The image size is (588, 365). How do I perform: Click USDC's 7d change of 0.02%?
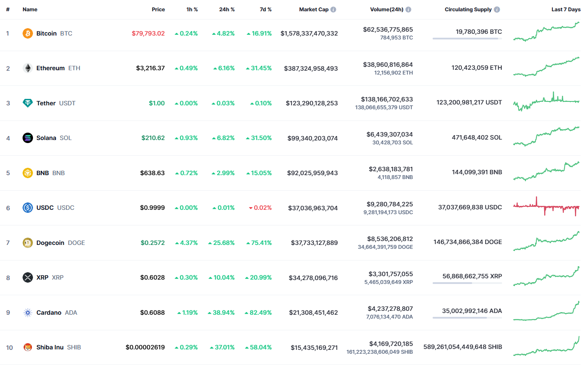click(x=260, y=208)
